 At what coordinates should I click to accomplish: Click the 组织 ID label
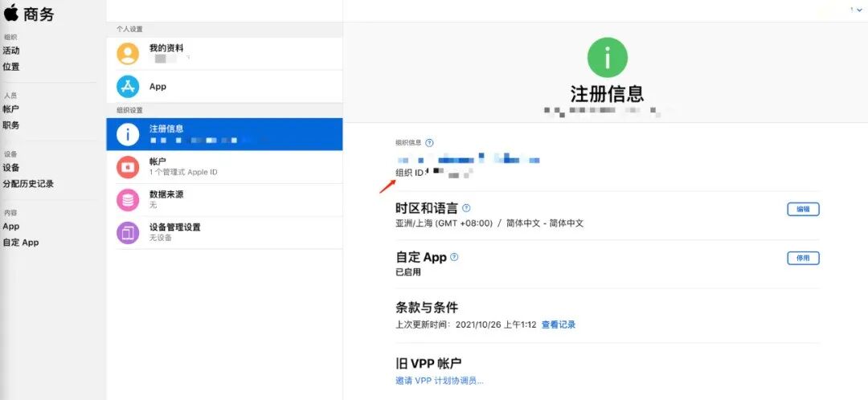coord(410,173)
